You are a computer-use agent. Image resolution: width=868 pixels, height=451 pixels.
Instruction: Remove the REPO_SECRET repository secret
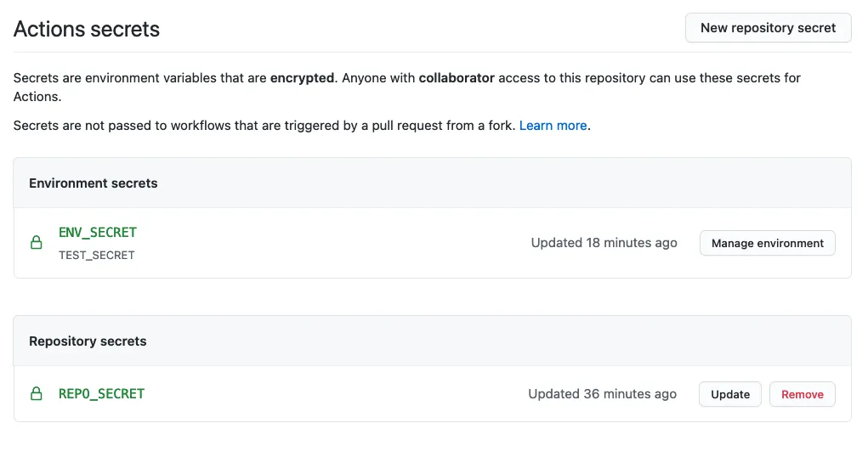(x=802, y=394)
